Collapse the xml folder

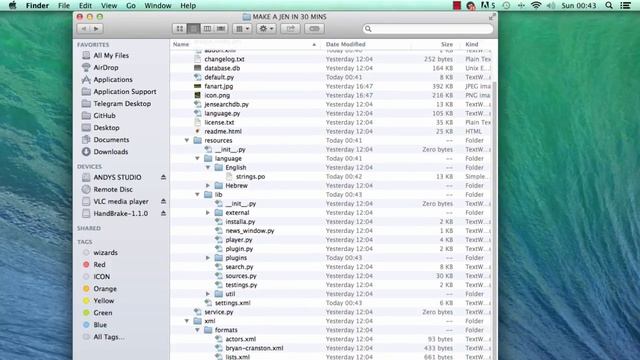(187, 321)
